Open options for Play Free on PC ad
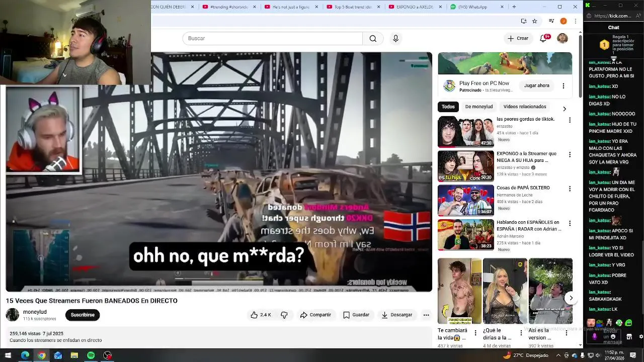Viewport: 644px width, 362px height. point(563,86)
